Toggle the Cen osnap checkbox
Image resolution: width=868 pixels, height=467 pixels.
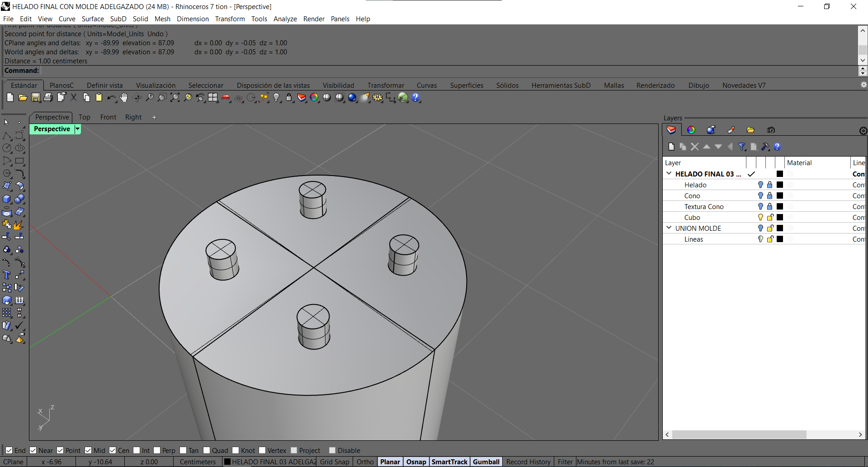(x=113, y=450)
